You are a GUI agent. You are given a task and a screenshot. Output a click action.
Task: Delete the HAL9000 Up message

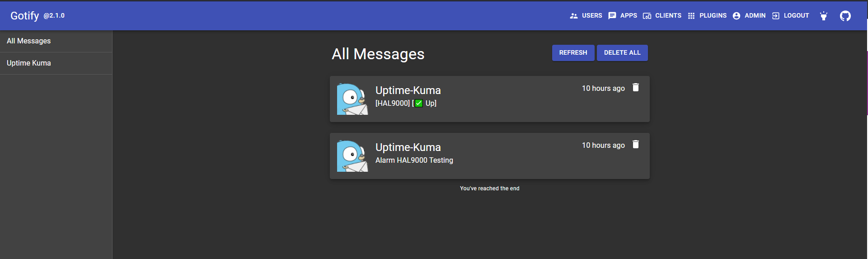pyautogui.click(x=636, y=88)
